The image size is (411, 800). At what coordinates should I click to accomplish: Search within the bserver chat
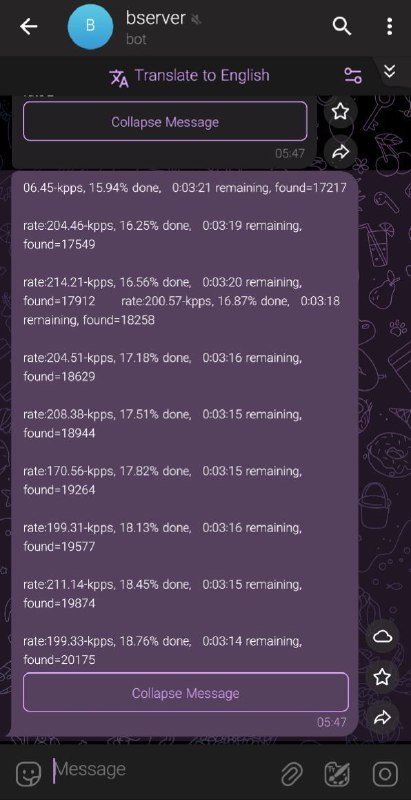pos(341,26)
